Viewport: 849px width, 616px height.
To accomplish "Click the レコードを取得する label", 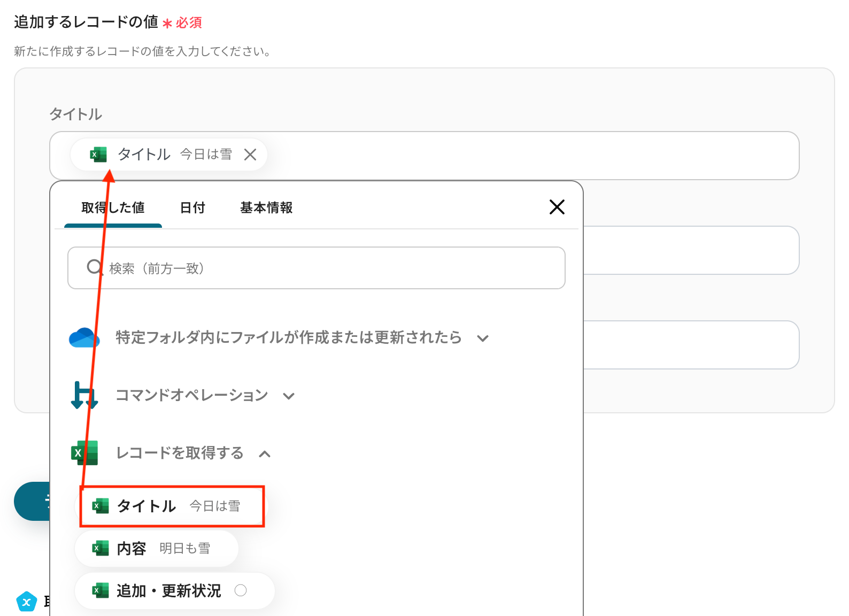I will 180,453.
